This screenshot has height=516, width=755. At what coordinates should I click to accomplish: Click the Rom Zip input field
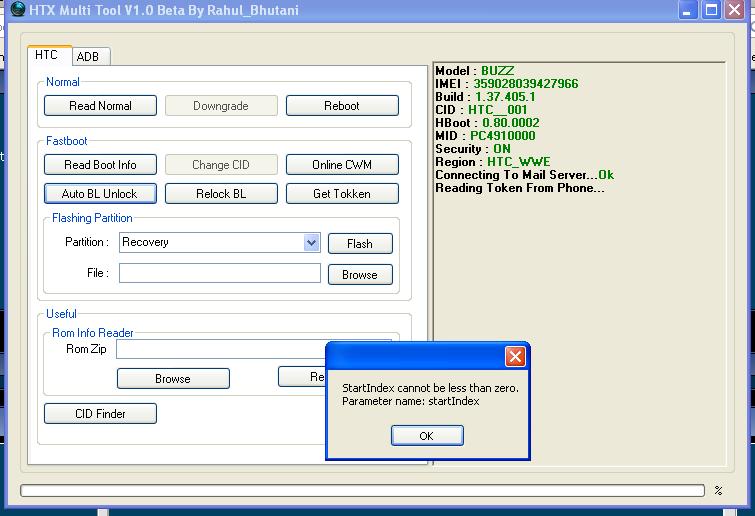pos(221,349)
